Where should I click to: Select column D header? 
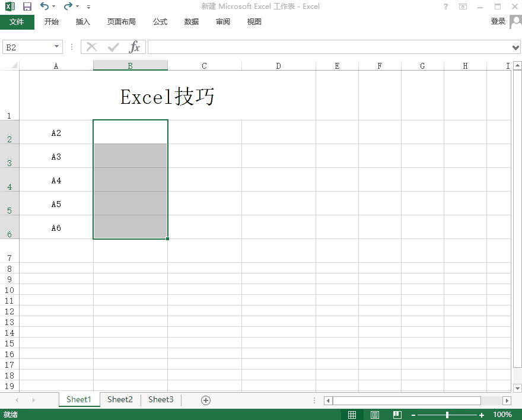click(x=279, y=66)
